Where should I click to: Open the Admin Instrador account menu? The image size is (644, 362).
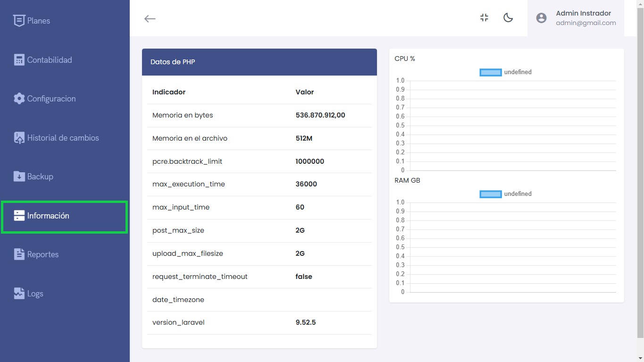tap(583, 13)
